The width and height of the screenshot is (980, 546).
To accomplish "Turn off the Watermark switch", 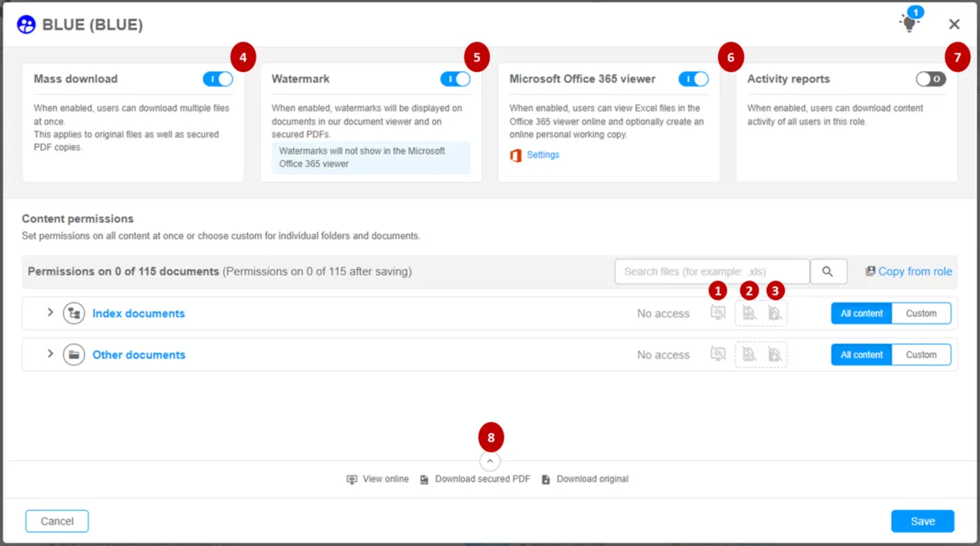I will (x=455, y=79).
